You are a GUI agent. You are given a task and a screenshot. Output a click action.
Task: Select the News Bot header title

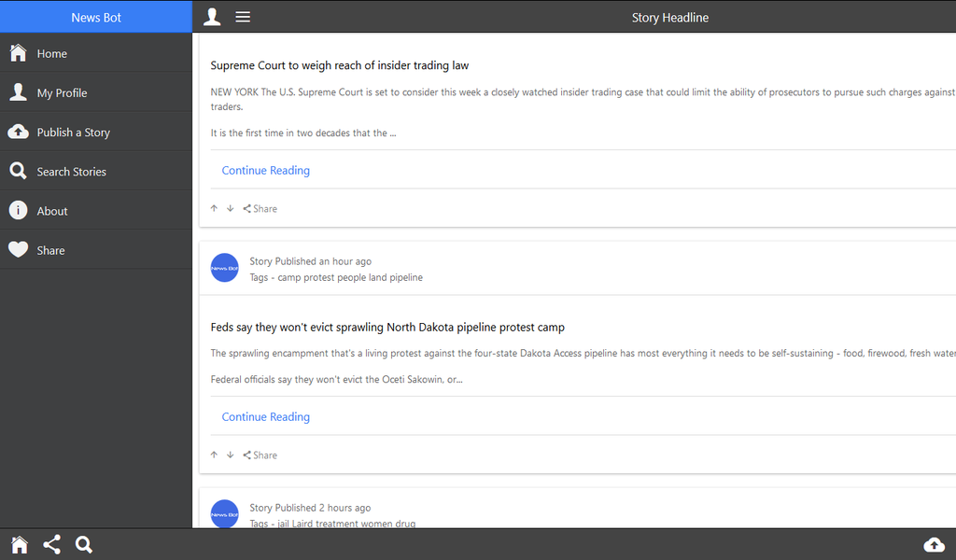pos(96,17)
